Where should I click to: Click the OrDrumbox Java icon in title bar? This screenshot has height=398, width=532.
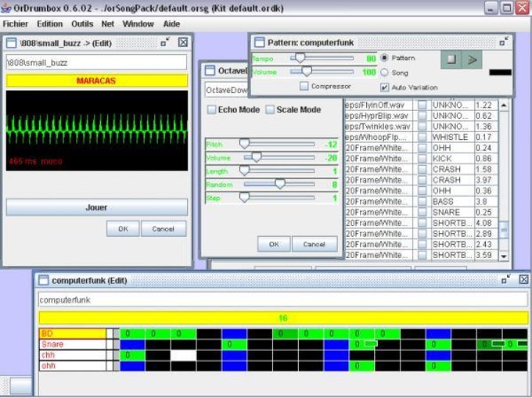click(7, 8)
